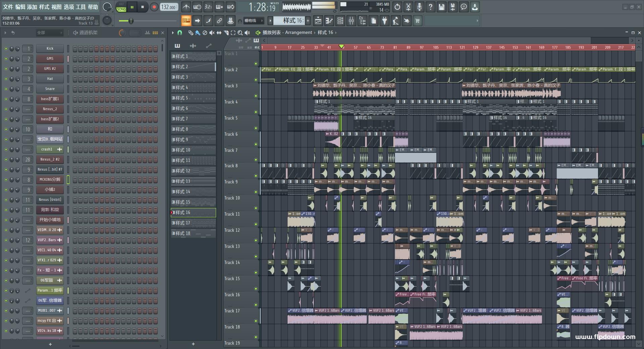Open the empty hint bar dropdown arrow

pos(477,21)
